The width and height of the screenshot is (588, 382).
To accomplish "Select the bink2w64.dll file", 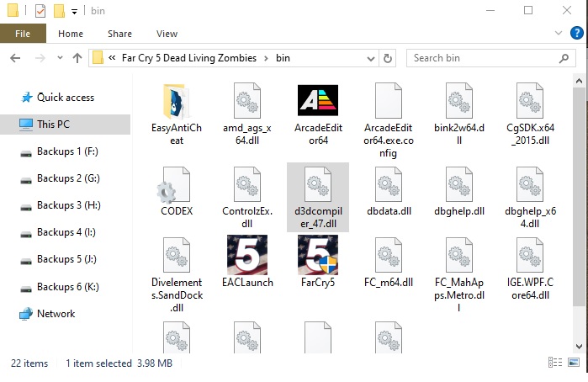I will tap(459, 114).
